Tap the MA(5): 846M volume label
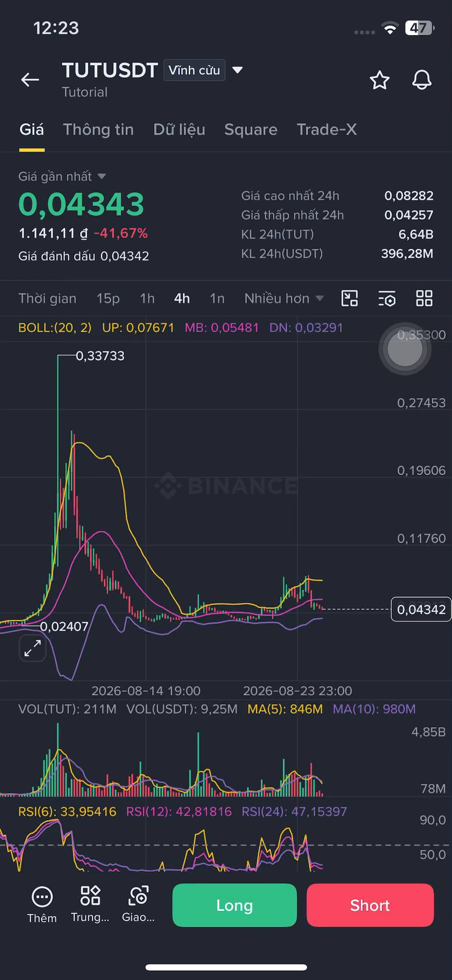Image resolution: width=452 pixels, height=980 pixels. click(285, 709)
